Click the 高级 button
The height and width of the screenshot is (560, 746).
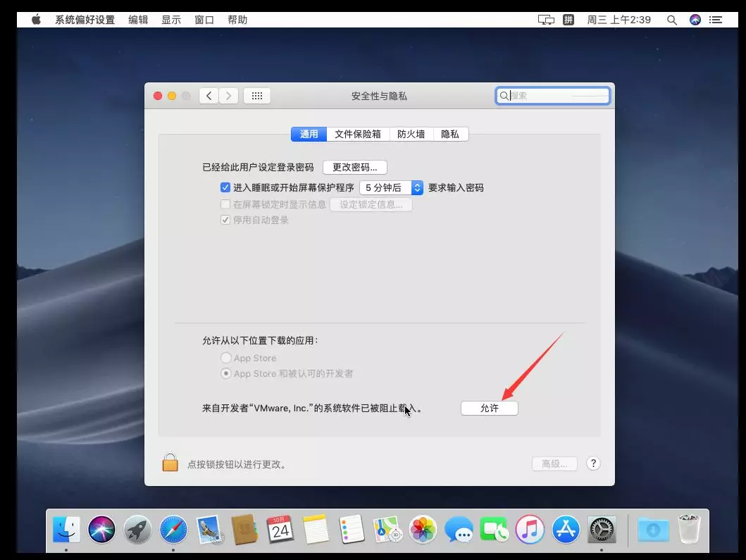click(554, 464)
